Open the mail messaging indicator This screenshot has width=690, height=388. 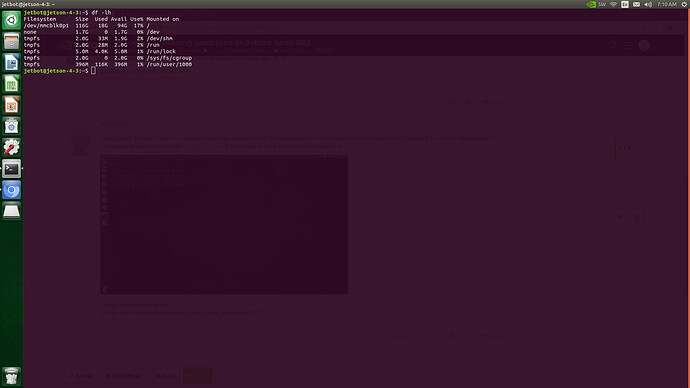pyautogui.click(x=636, y=4)
